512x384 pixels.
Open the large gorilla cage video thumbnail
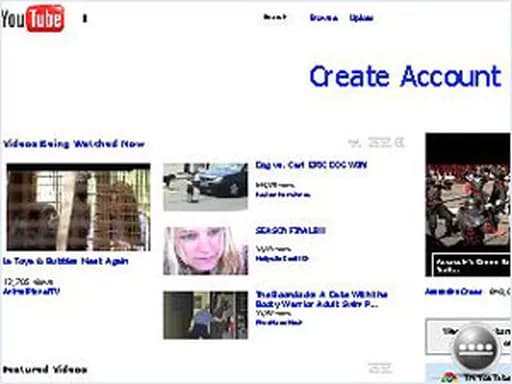click(x=78, y=207)
